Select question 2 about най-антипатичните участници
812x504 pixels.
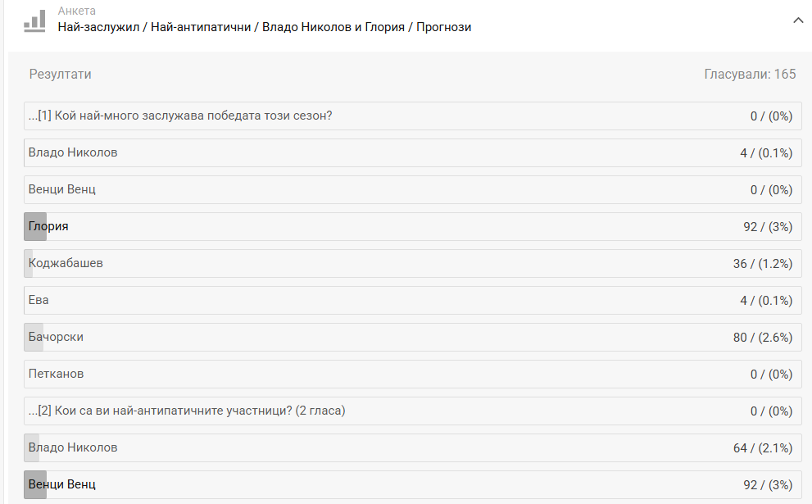coord(187,411)
